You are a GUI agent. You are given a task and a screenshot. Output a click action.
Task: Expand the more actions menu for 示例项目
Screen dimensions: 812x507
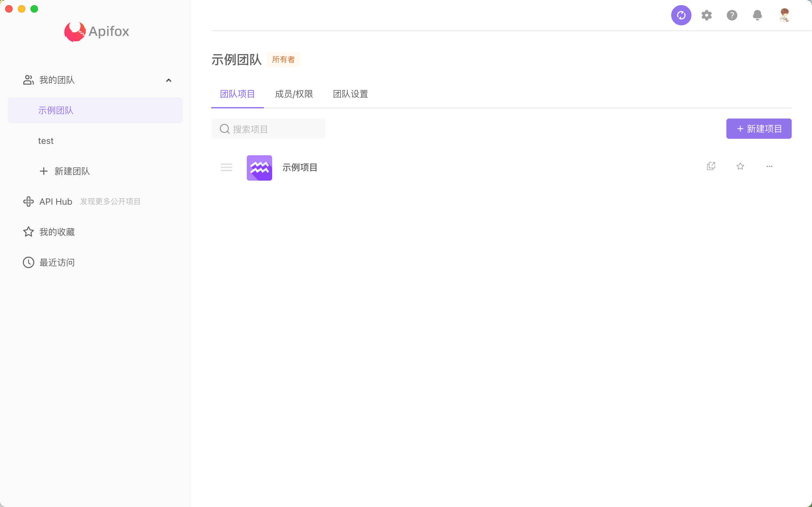(x=769, y=166)
